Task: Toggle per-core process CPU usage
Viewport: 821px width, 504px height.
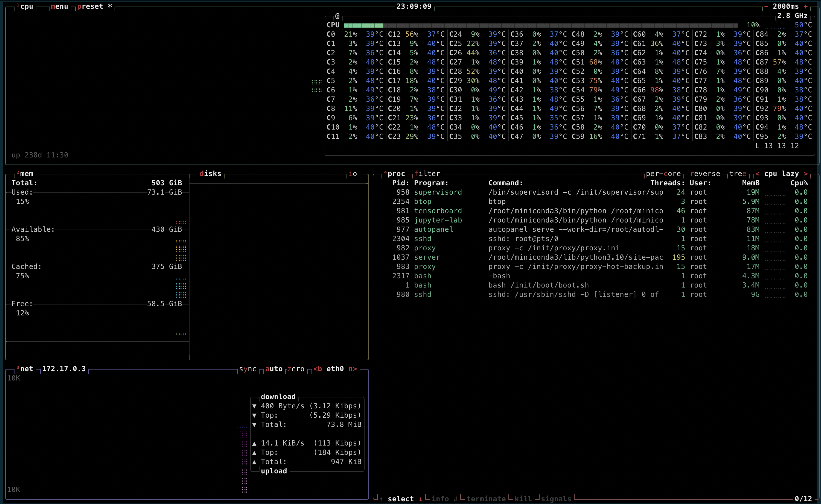Action: coord(663,174)
